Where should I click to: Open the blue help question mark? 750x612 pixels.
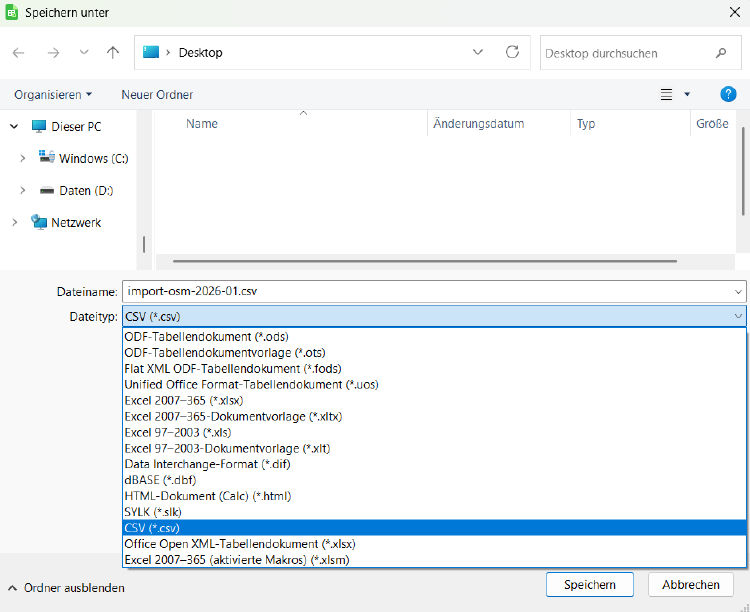pyautogui.click(x=728, y=94)
